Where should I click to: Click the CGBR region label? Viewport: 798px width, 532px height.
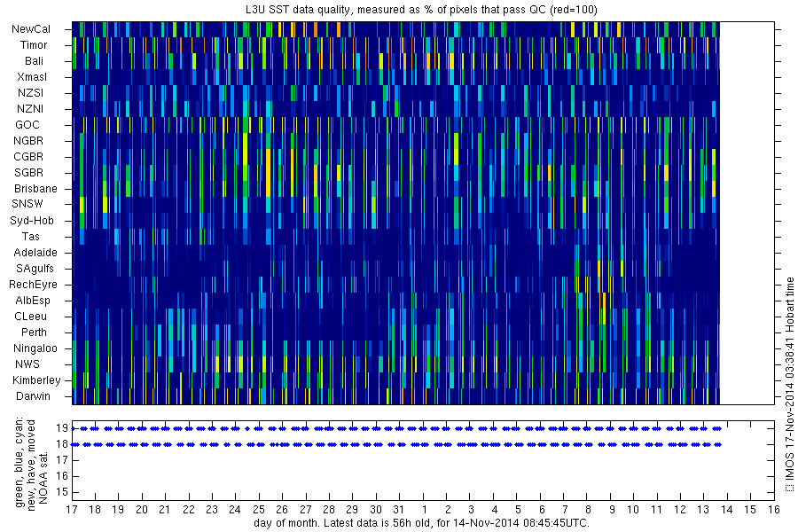(28, 157)
